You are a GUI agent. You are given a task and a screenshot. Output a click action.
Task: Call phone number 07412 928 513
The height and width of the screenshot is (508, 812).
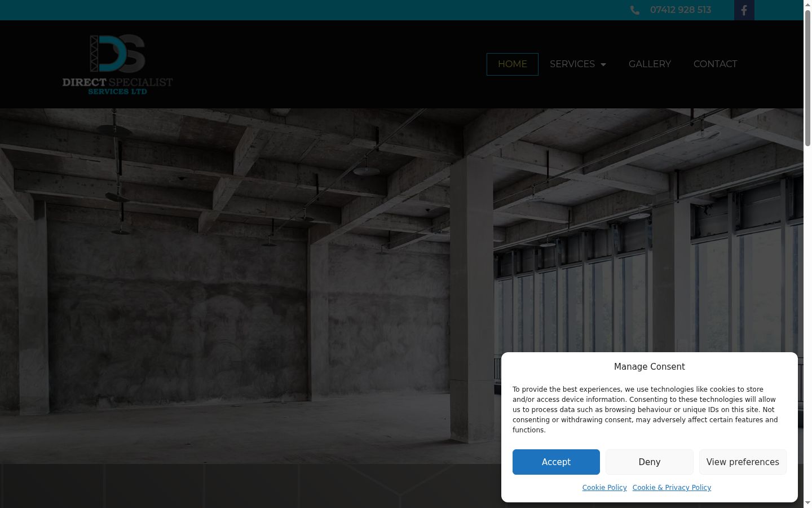tap(680, 10)
